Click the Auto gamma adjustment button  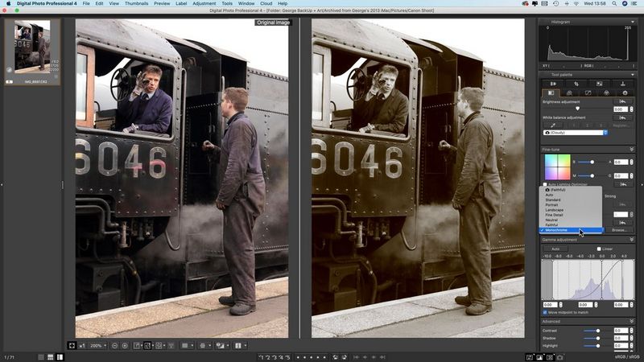[555, 249]
